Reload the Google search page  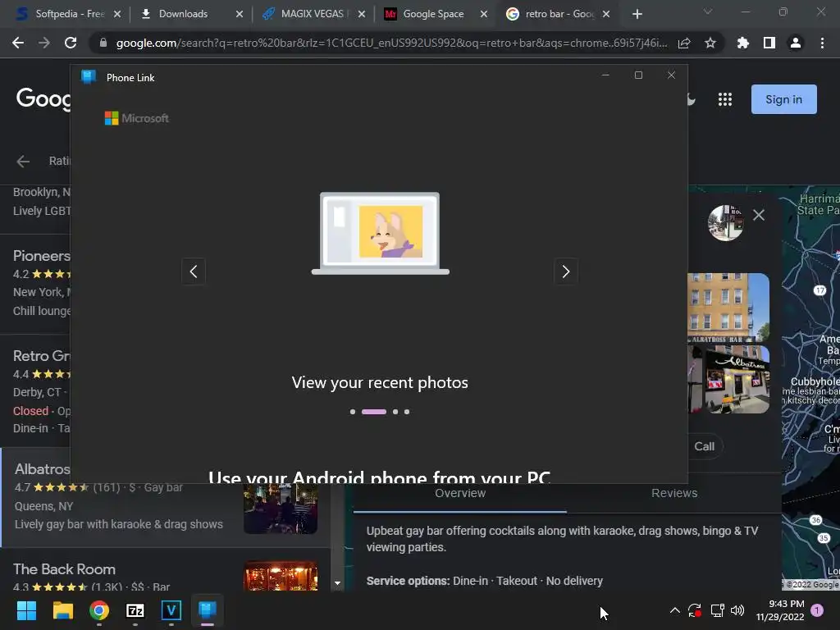pos(71,43)
